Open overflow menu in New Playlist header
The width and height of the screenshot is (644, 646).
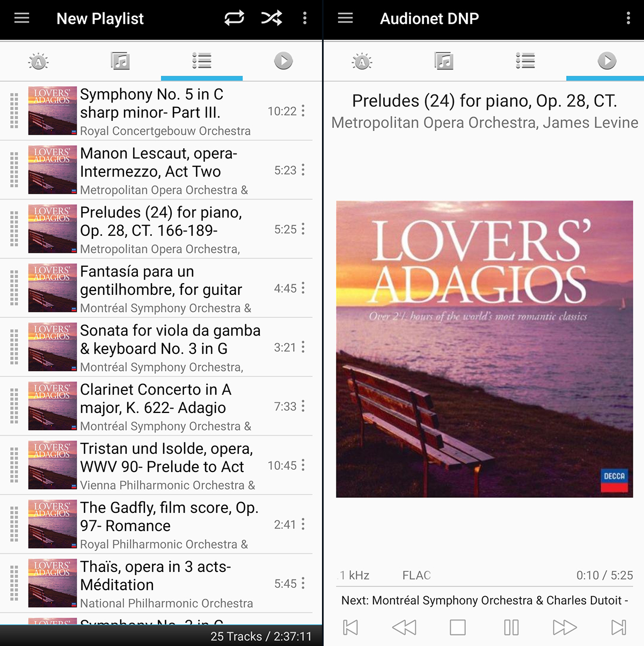305,18
